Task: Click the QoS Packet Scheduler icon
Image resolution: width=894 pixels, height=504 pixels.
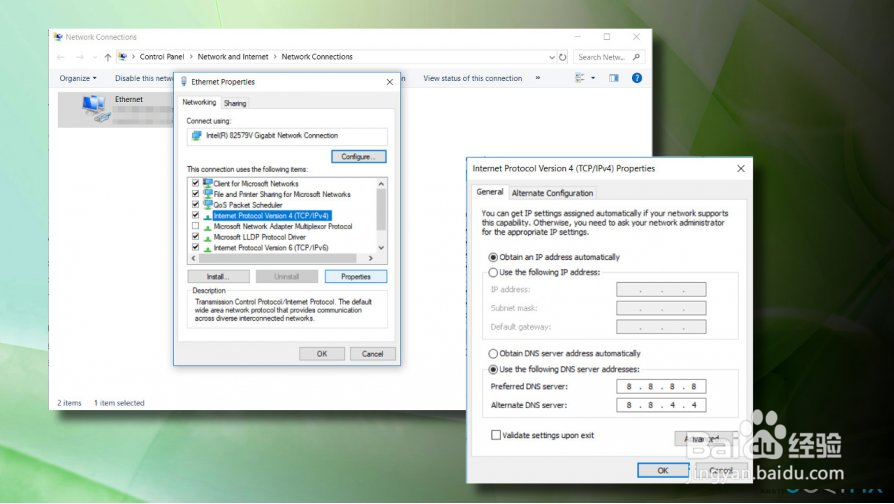Action: point(208,205)
